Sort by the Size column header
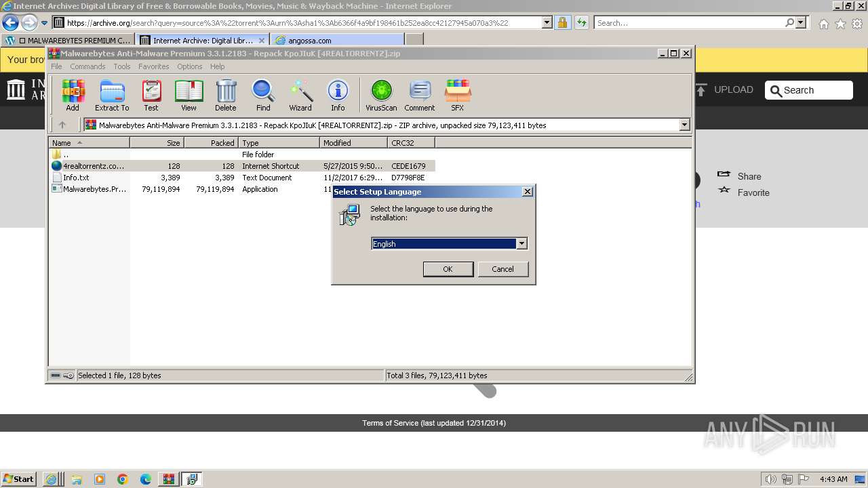The height and width of the screenshot is (488, 868). click(157, 143)
